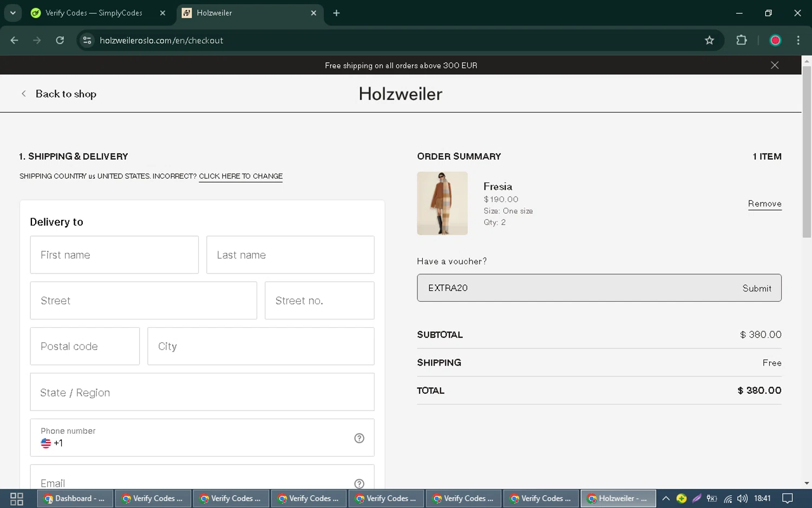812x508 pixels.
Task: View site information icon in address bar
Action: click(x=87, y=40)
